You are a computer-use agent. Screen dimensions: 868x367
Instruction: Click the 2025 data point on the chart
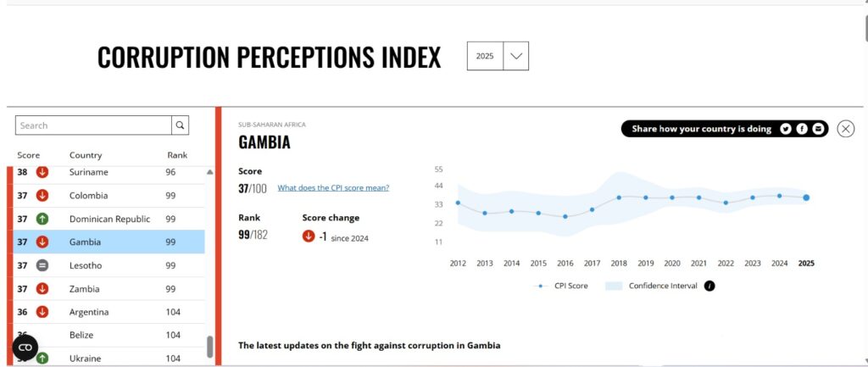806,197
